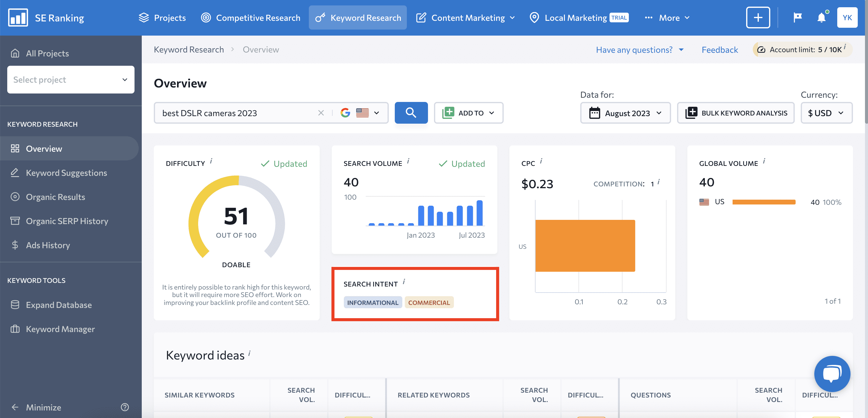The width and height of the screenshot is (868, 418).
Task: Click the calendar icon in date selector
Action: [594, 113]
